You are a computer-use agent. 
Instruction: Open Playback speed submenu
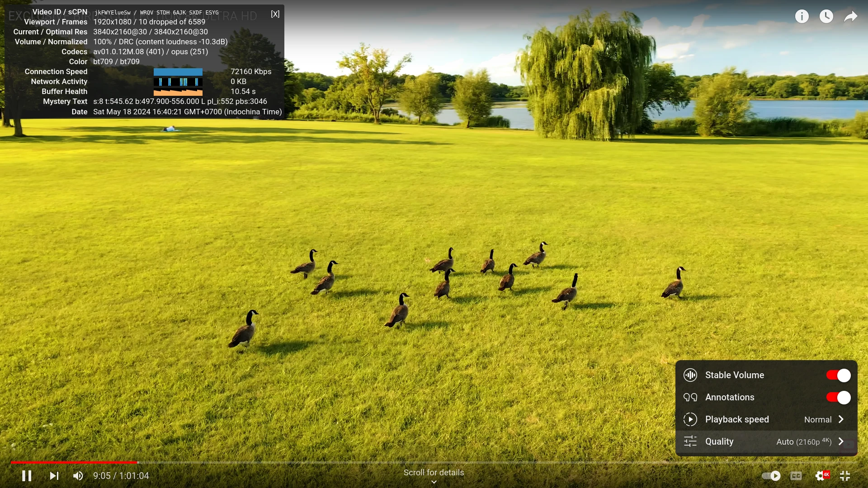tap(766, 419)
